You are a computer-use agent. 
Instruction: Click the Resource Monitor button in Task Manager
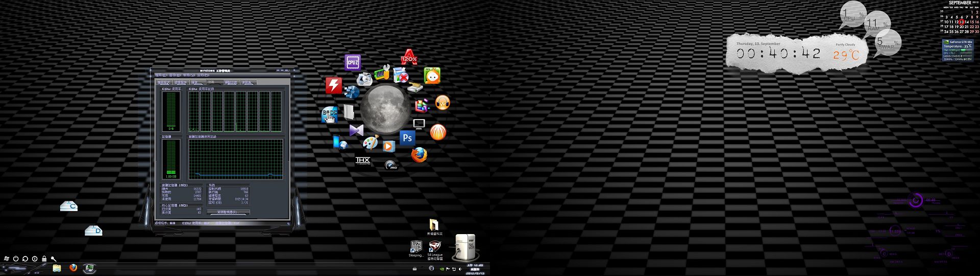coord(227,212)
